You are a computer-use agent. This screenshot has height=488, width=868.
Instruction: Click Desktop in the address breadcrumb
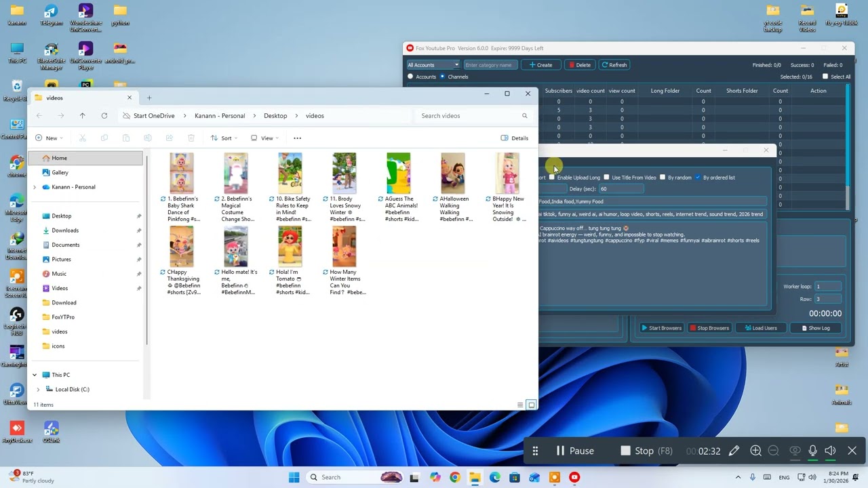tap(275, 116)
